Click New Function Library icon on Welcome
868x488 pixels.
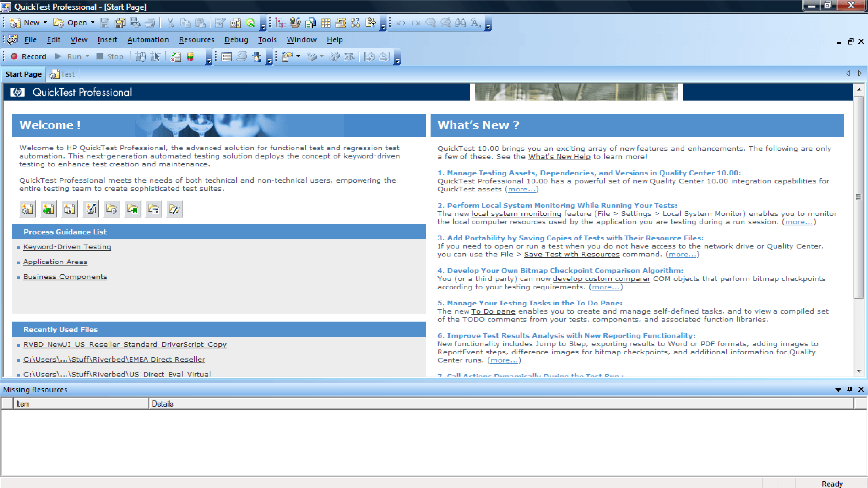click(90, 209)
